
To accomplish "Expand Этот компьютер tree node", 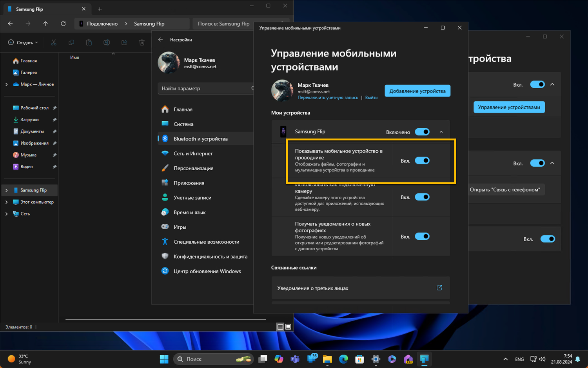I will click(6, 202).
